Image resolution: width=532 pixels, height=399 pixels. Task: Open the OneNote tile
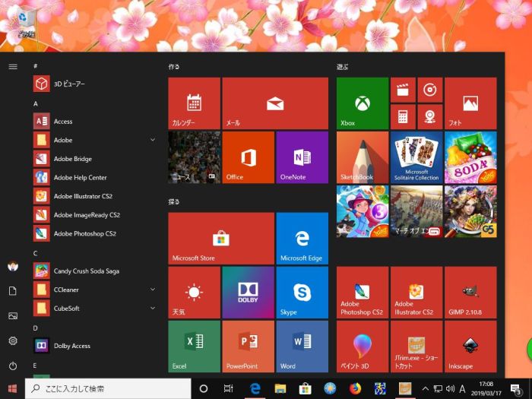[302, 157]
